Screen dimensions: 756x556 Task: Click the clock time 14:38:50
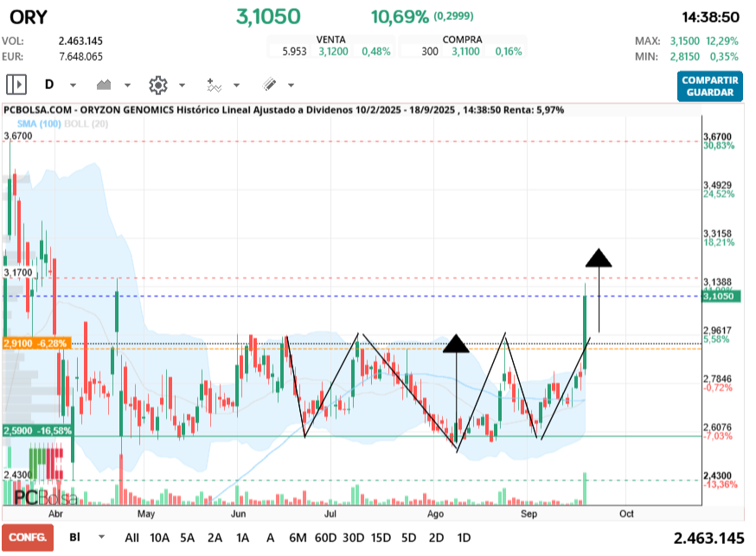[x=710, y=17]
